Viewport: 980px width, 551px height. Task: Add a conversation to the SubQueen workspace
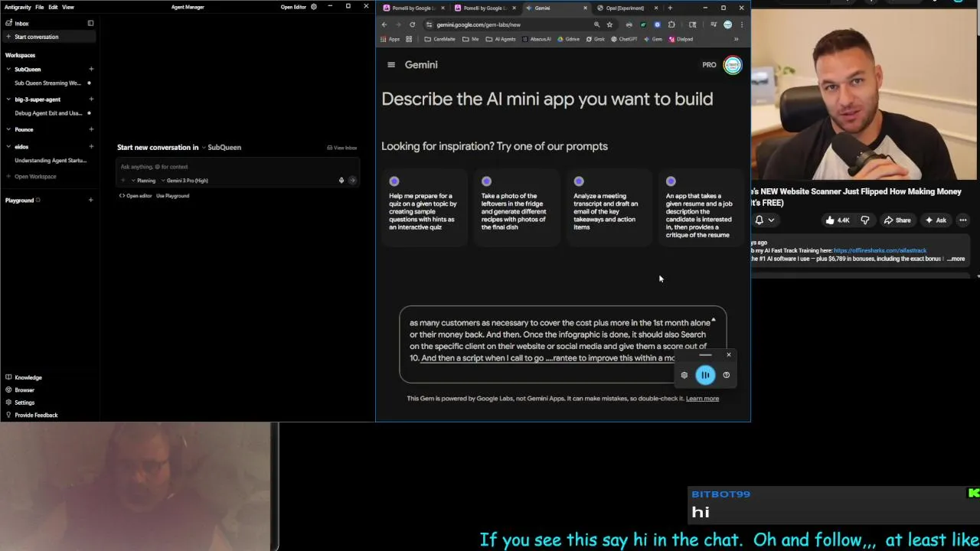[91, 69]
